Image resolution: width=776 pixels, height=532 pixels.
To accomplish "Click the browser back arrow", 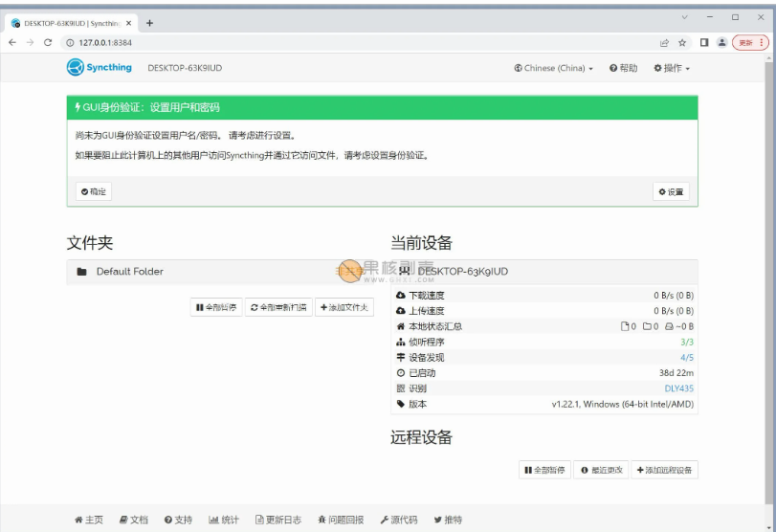I will click(12, 42).
